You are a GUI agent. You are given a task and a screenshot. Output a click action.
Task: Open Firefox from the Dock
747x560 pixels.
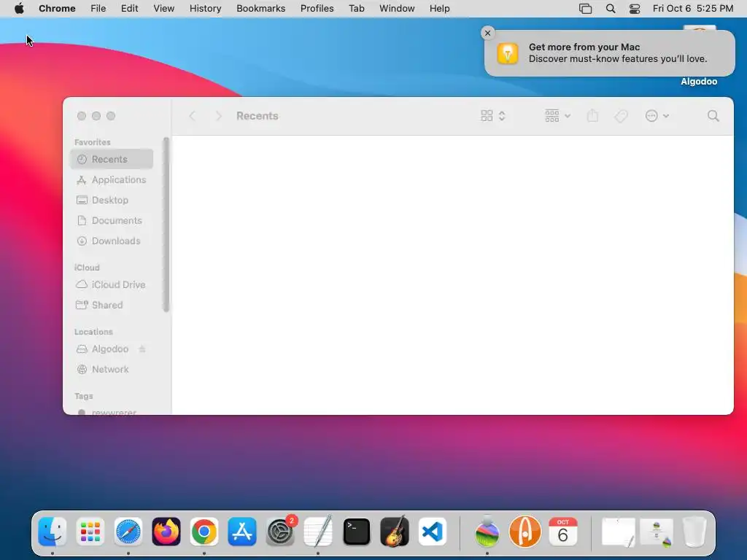pos(166,532)
